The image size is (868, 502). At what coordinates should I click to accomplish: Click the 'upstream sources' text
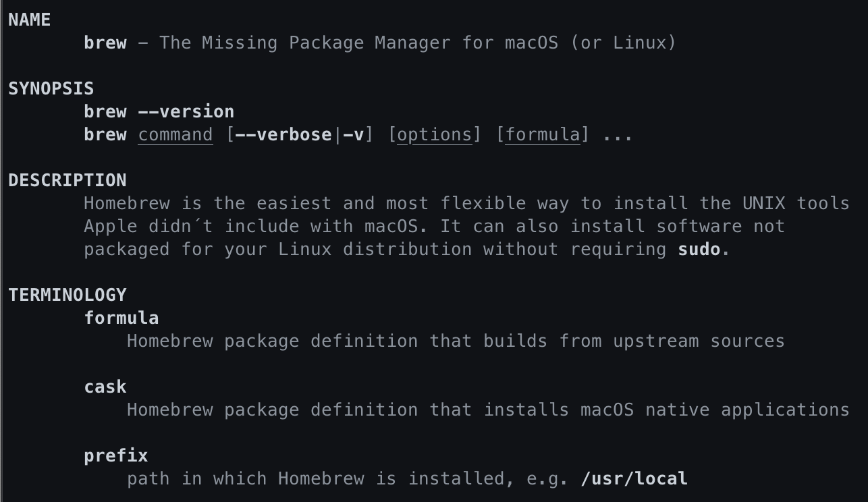click(x=699, y=341)
